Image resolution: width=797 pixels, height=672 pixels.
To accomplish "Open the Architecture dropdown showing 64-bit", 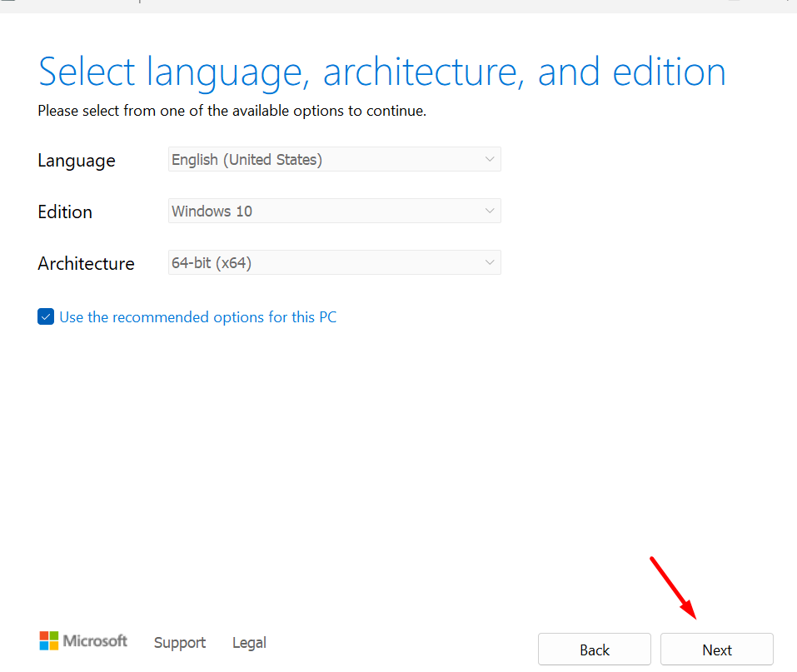I will (335, 263).
